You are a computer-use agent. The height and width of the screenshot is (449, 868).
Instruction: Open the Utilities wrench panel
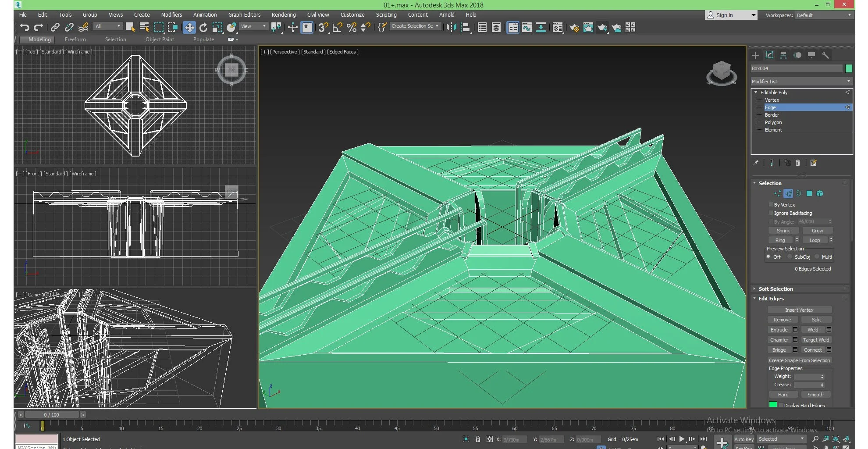pos(825,55)
